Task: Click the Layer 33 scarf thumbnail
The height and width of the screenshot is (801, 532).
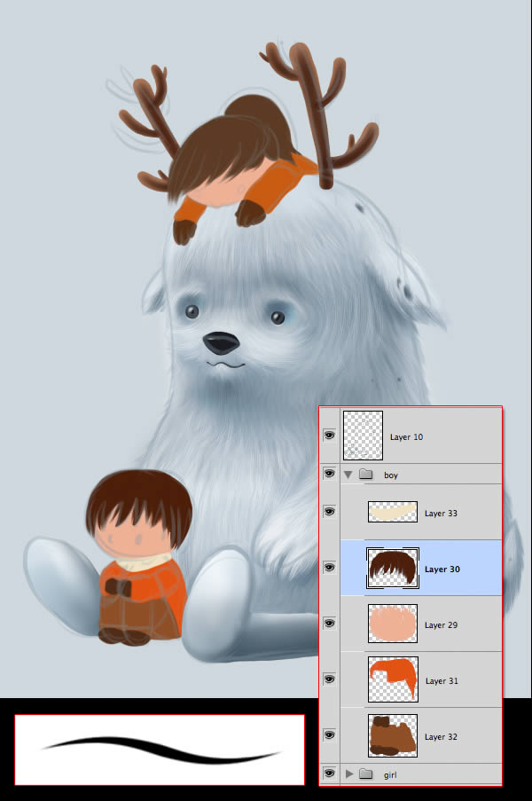Action: pyautogui.click(x=393, y=512)
